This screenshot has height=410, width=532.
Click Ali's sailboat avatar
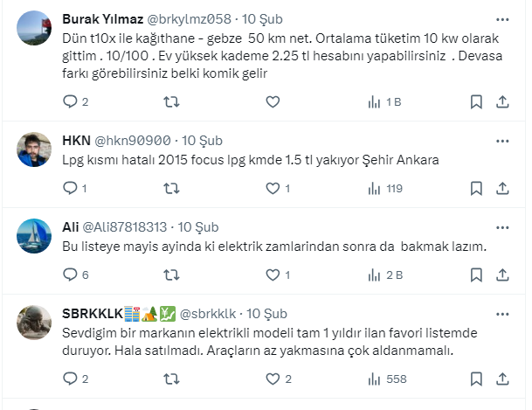(x=34, y=235)
